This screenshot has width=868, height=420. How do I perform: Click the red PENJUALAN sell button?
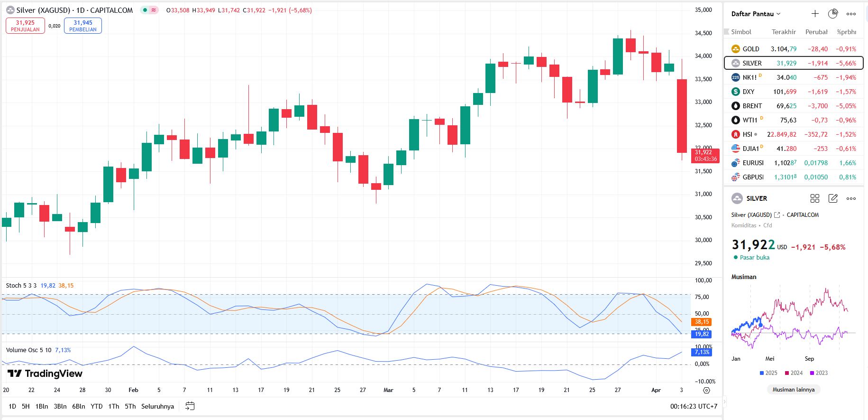point(25,26)
